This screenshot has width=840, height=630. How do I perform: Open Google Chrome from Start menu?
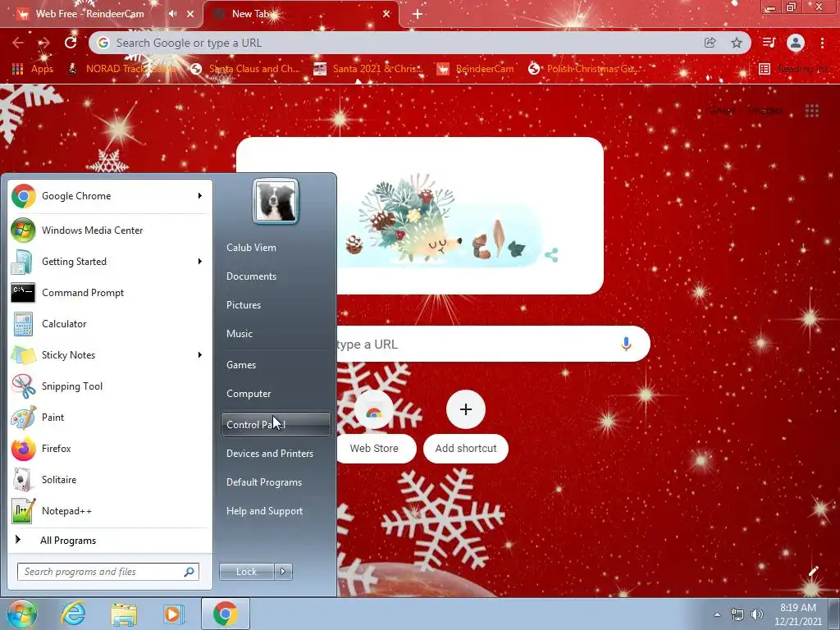[107, 196]
